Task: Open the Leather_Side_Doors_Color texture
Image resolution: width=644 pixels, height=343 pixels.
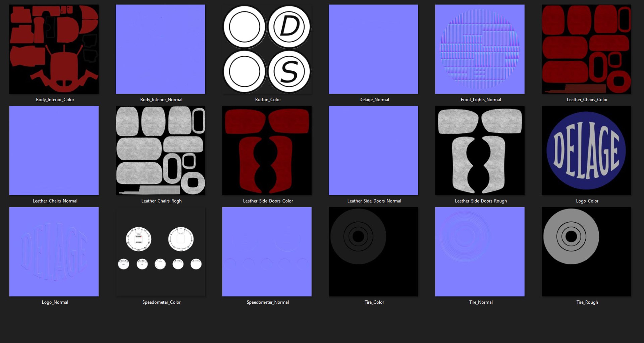Action: click(267, 151)
